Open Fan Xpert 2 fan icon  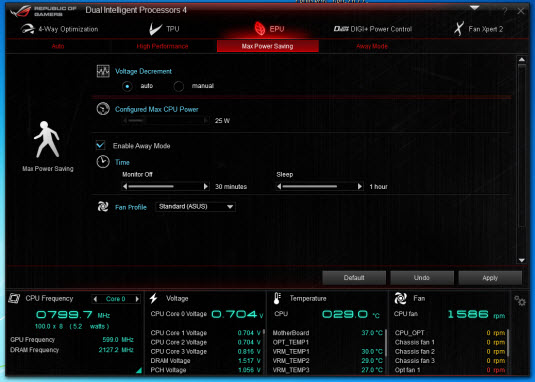[x=459, y=29]
